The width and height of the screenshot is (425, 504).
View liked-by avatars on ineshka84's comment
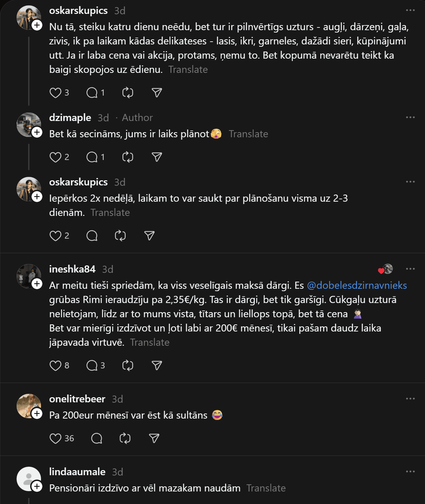pos(386,269)
